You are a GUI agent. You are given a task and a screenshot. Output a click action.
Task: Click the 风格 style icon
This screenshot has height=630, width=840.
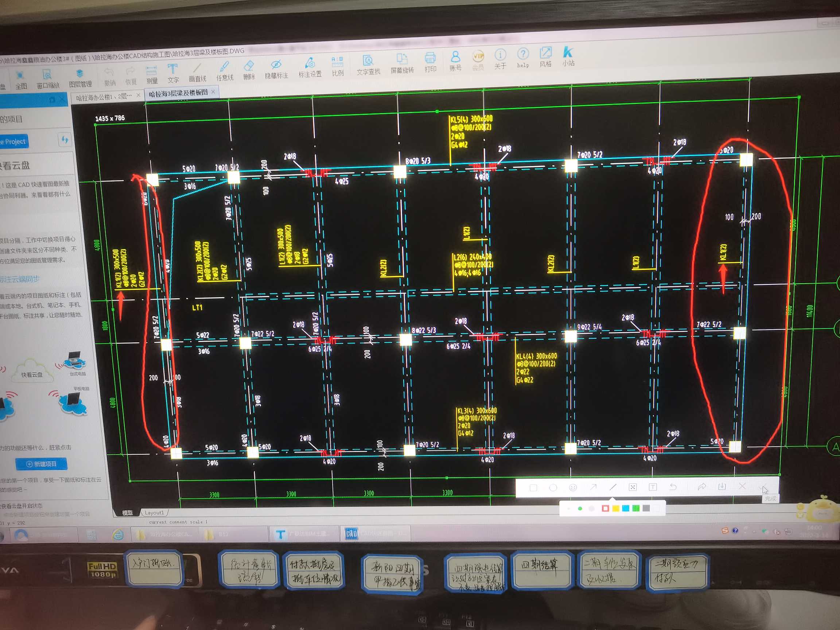(545, 57)
